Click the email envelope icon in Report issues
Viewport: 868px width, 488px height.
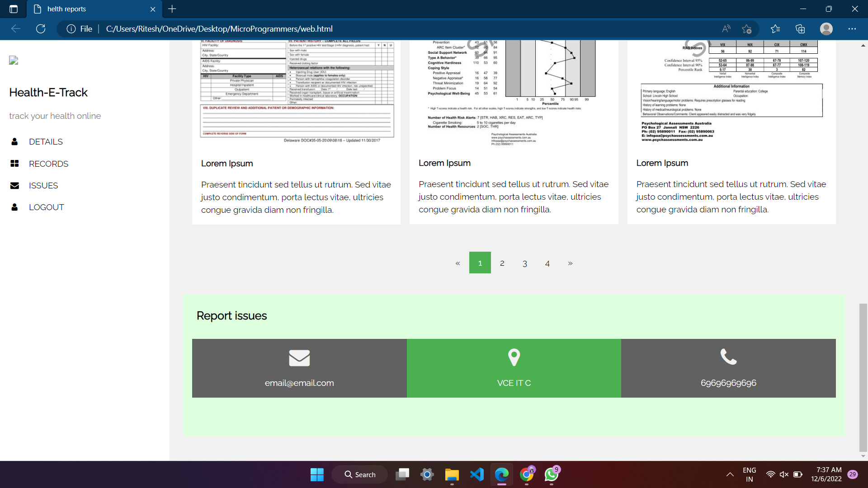pyautogui.click(x=299, y=357)
